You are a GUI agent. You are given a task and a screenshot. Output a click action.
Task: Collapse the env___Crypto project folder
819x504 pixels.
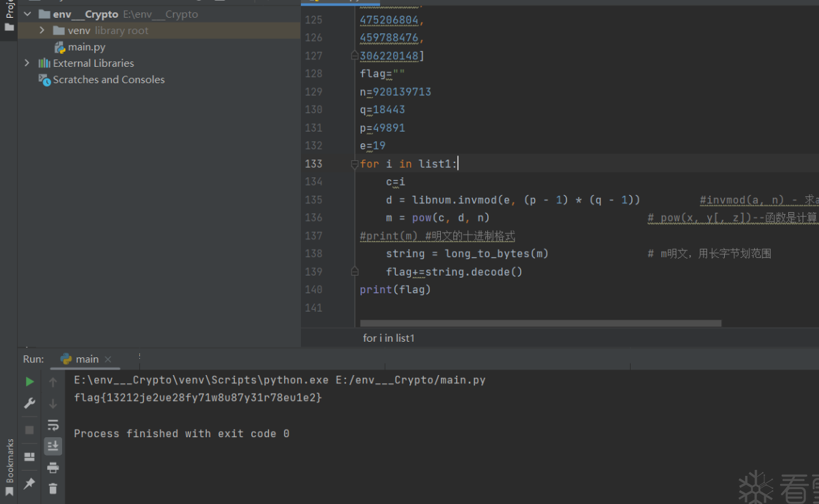click(27, 14)
